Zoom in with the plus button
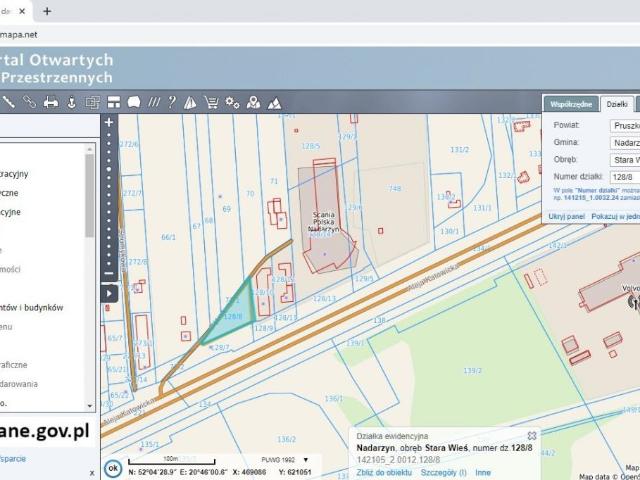The image size is (640, 480). tap(109, 122)
